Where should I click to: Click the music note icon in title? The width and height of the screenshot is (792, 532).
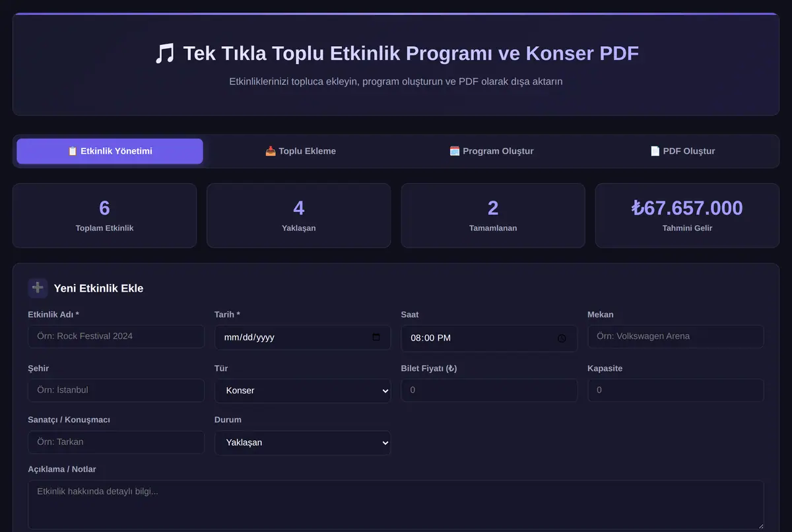[x=164, y=53]
